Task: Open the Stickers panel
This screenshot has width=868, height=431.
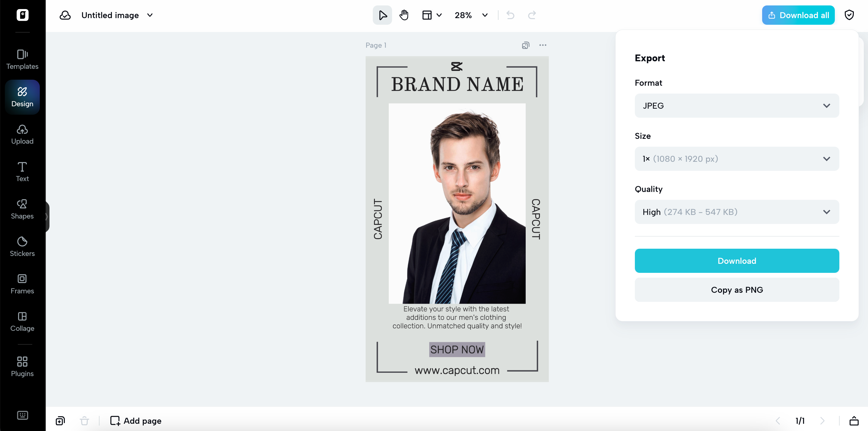Action: (x=22, y=247)
